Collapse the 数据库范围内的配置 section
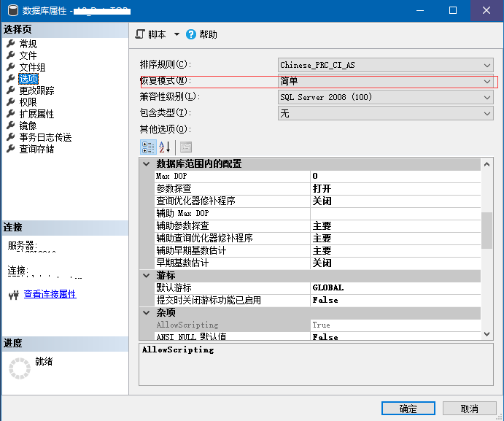The image size is (504, 421). click(147, 164)
